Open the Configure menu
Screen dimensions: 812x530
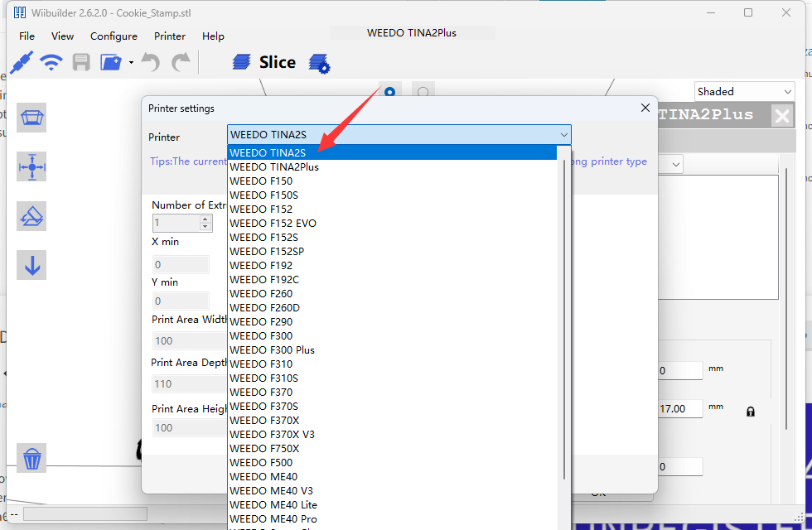tap(114, 36)
